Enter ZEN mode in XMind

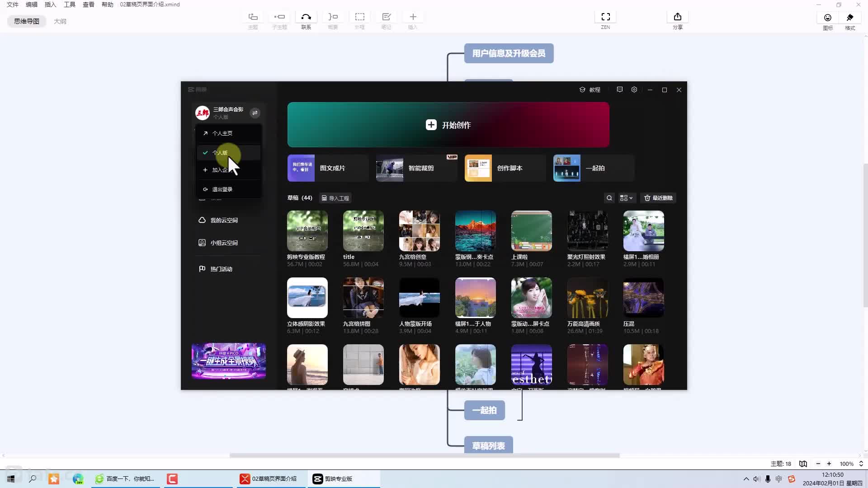pyautogui.click(x=605, y=17)
